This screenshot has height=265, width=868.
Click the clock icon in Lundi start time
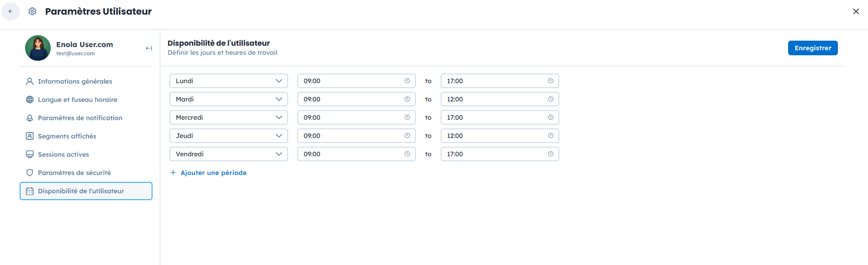[x=407, y=81]
